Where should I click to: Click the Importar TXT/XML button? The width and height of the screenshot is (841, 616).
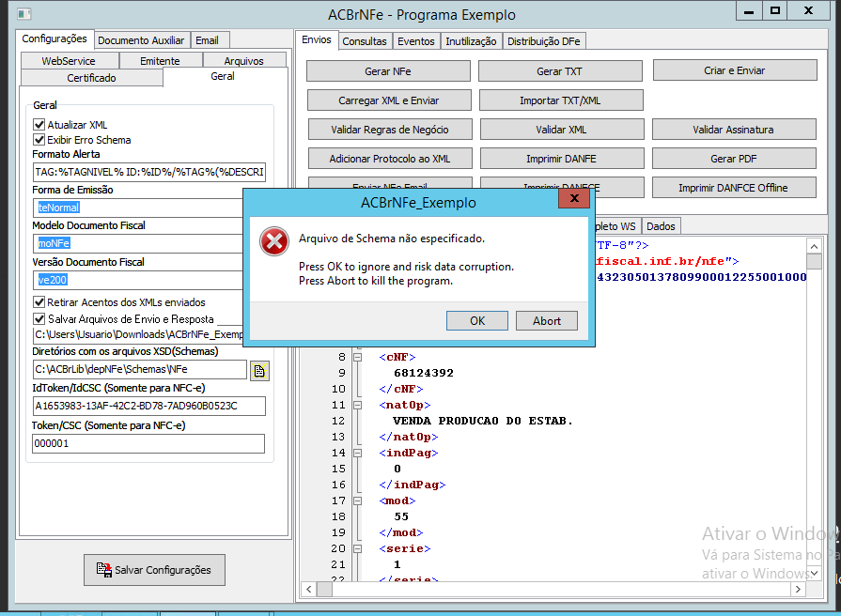tap(560, 100)
